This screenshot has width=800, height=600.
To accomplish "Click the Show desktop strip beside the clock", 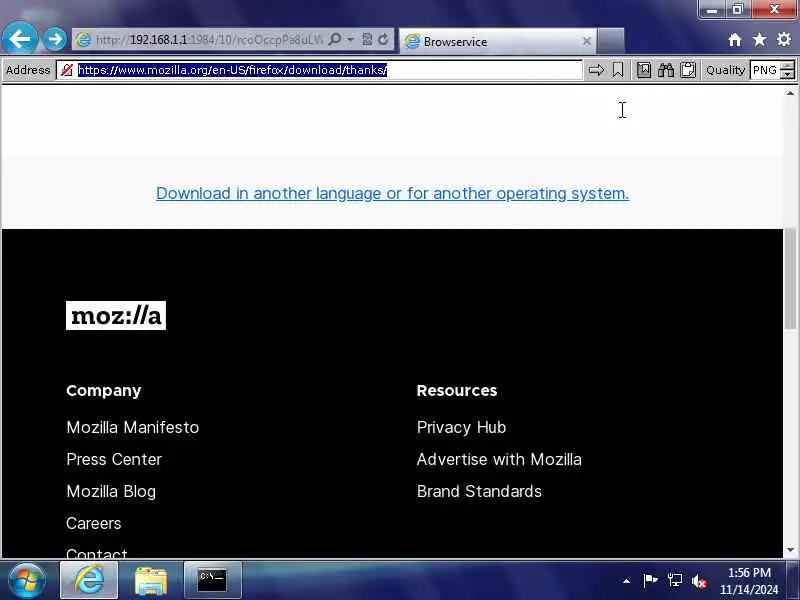I will pyautogui.click(x=793, y=580).
